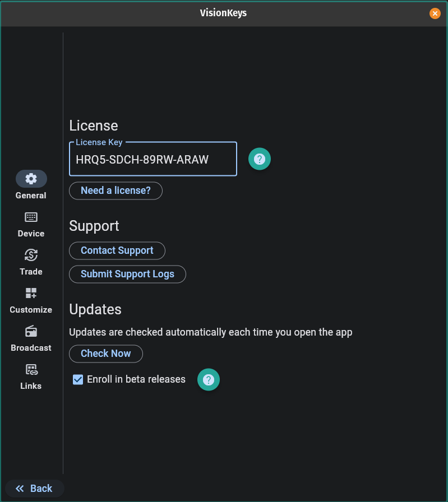Click the 'Enroll in beta releases' label text
Image resolution: width=448 pixels, height=502 pixels.
(x=136, y=379)
